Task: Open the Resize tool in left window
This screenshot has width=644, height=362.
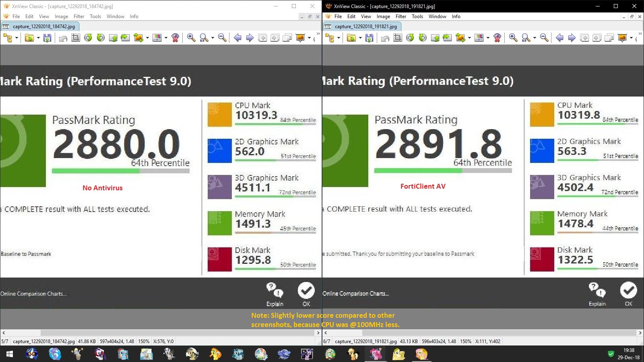Action: coord(138,38)
